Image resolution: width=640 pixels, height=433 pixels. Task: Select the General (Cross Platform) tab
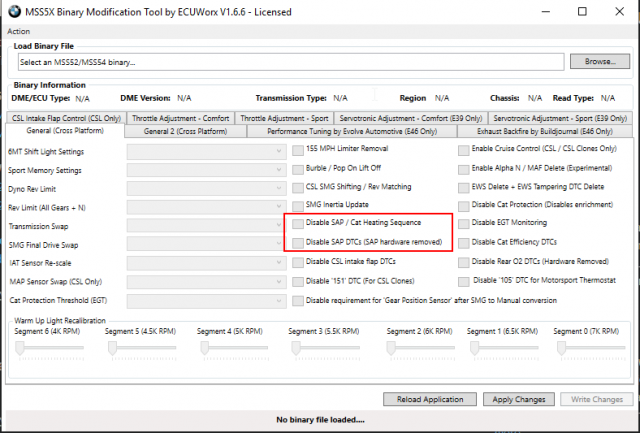coord(65,131)
